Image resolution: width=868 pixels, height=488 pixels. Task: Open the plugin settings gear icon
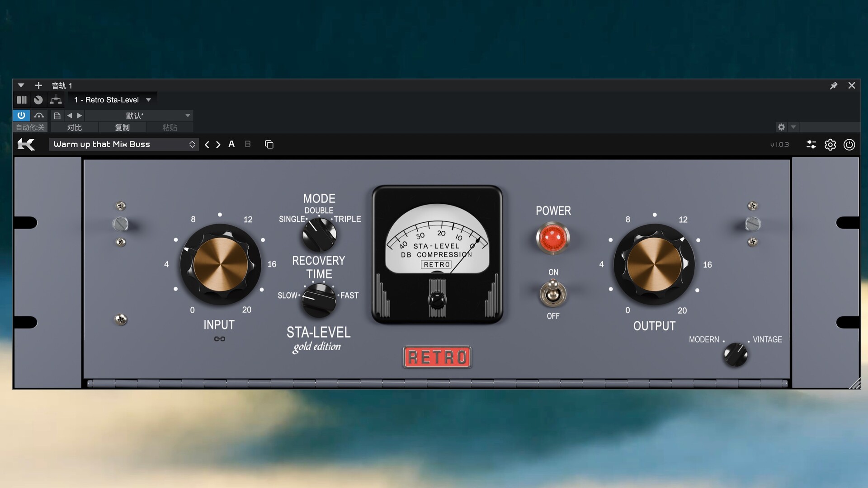click(830, 145)
